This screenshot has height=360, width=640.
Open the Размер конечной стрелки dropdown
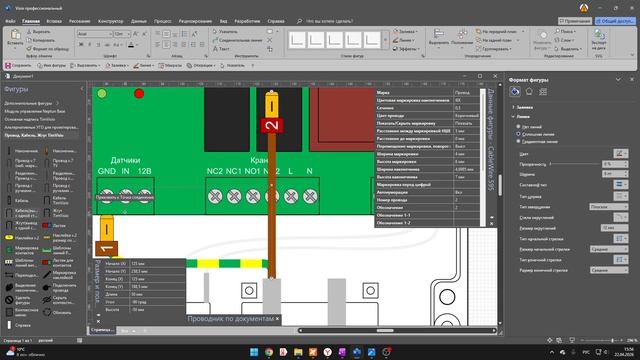[609, 270]
